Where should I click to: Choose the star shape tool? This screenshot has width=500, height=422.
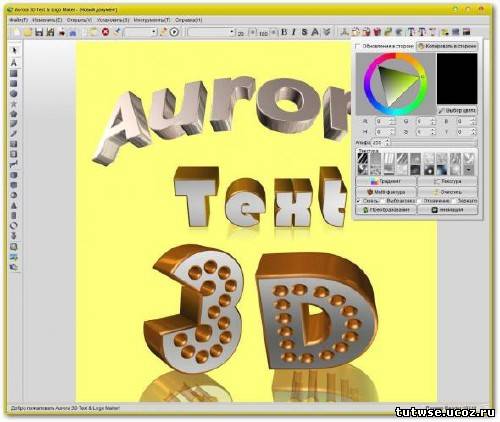pos(14,104)
